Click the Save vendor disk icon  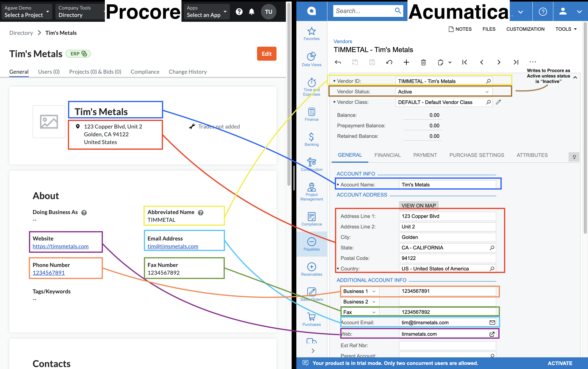click(x=372, y=62)
